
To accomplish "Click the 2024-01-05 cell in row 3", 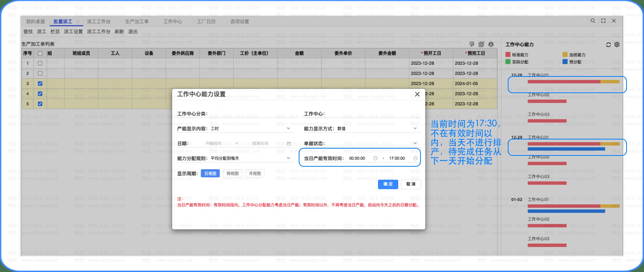I will [475, 83].
